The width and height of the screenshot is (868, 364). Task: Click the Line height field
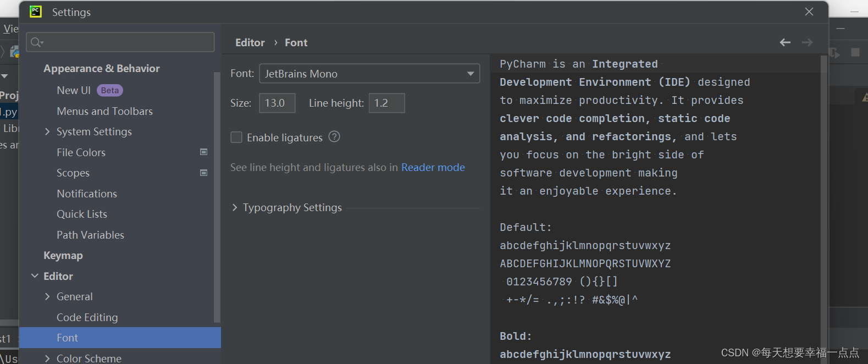tap(387, 103)
